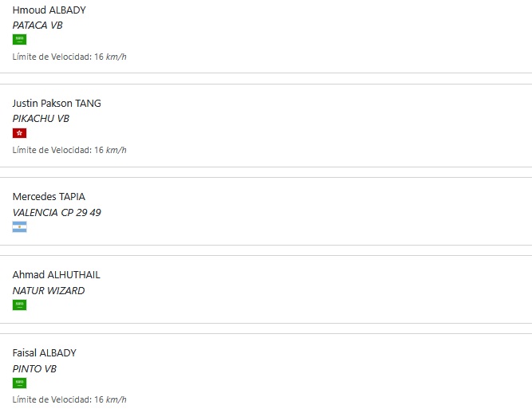Click the Argentina flag under VALENCIA CP 29 49
Viewport: 532px width, 409px height.
pyautogui.click(x=19, y=227)
